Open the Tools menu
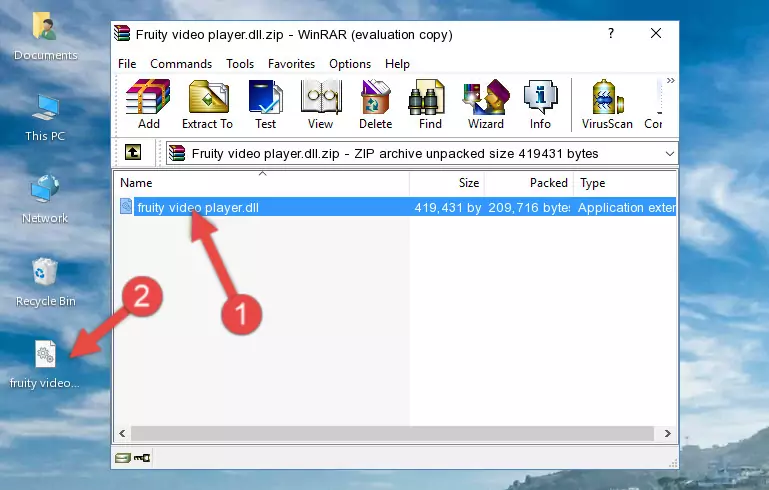769x490 pixels. (240, 64)
